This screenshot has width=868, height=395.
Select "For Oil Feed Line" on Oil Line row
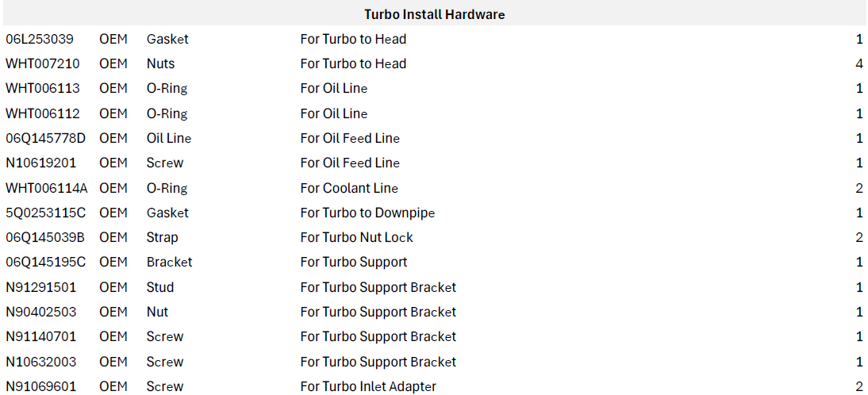click(350, 138)
